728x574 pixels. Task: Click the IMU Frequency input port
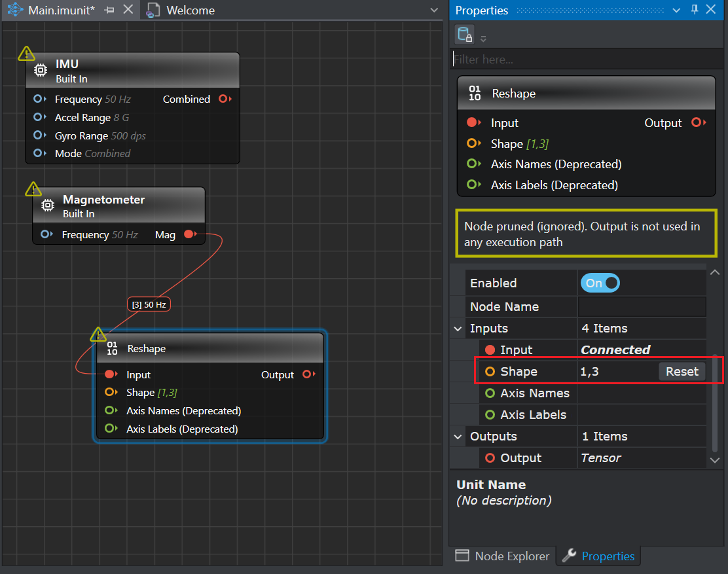pyautogui.click(x=39, y=99)
